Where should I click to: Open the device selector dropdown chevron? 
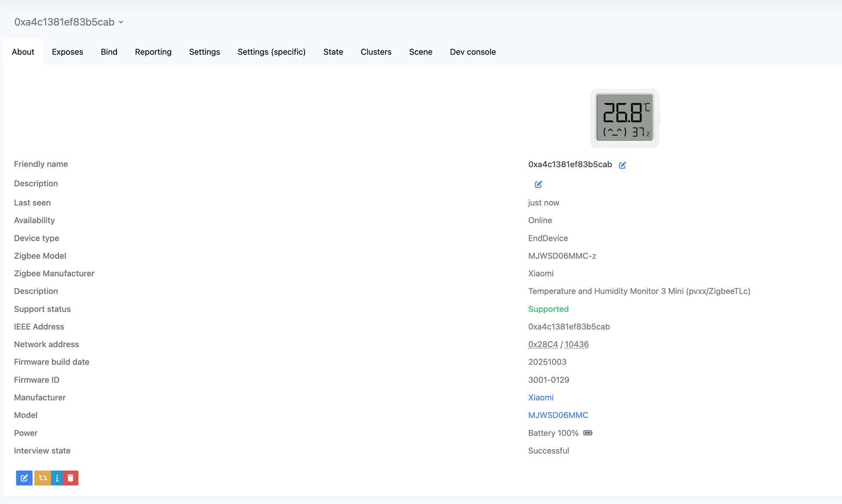[x=121, y=22]
